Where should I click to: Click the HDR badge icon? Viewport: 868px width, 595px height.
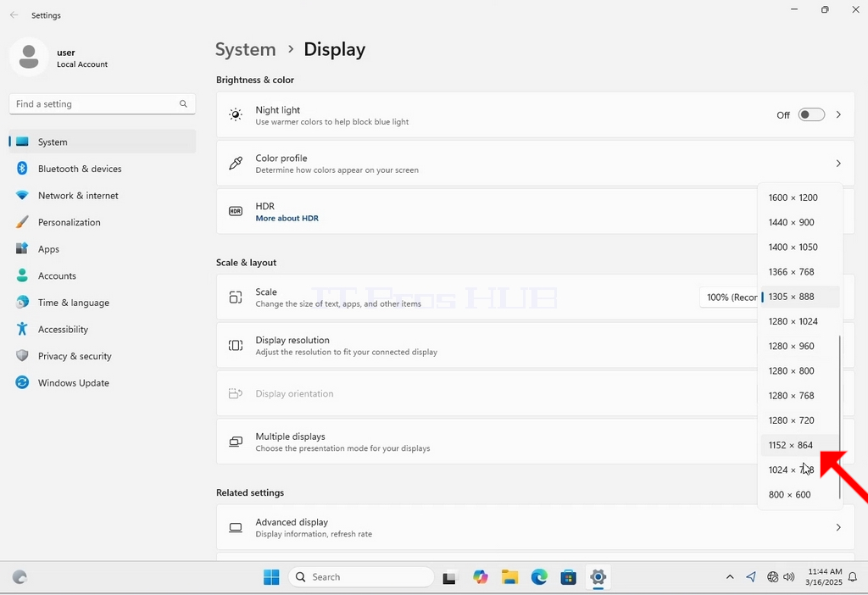point(236,211)
